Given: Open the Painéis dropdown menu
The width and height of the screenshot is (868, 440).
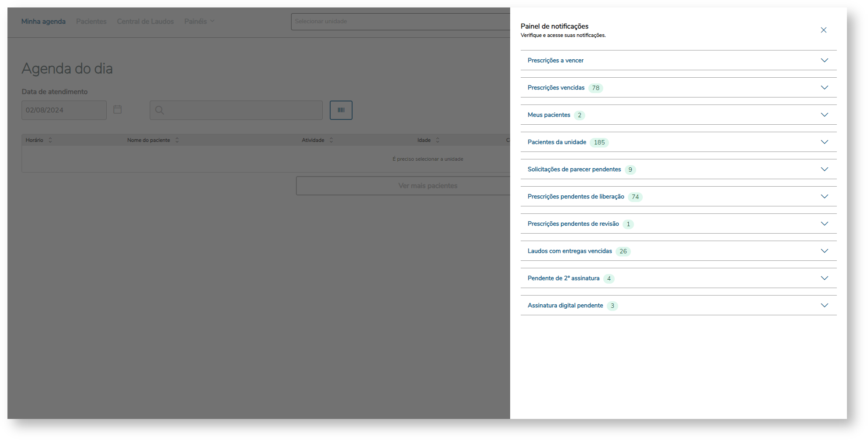Looking at the screenshot, I should click(x=199, y=21).
